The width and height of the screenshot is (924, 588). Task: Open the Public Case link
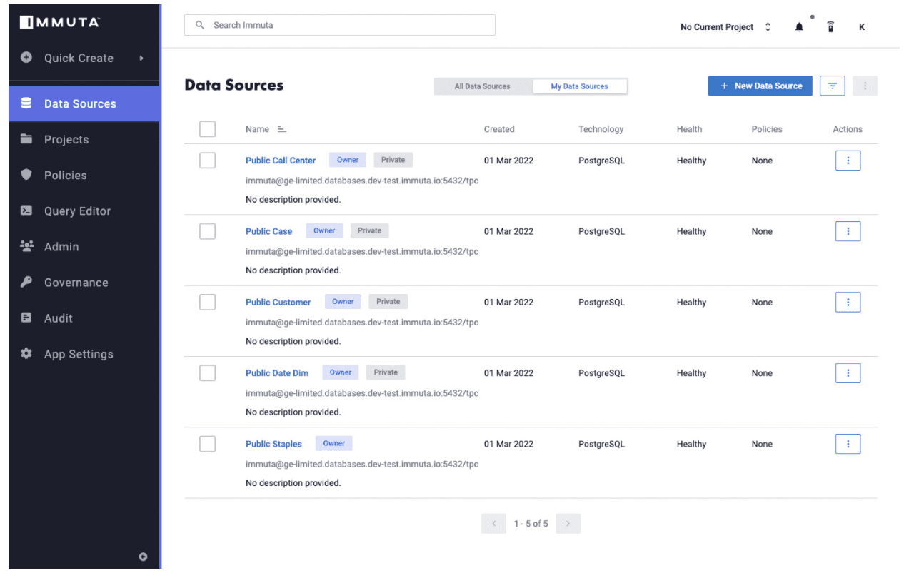(x=269, y=231)
